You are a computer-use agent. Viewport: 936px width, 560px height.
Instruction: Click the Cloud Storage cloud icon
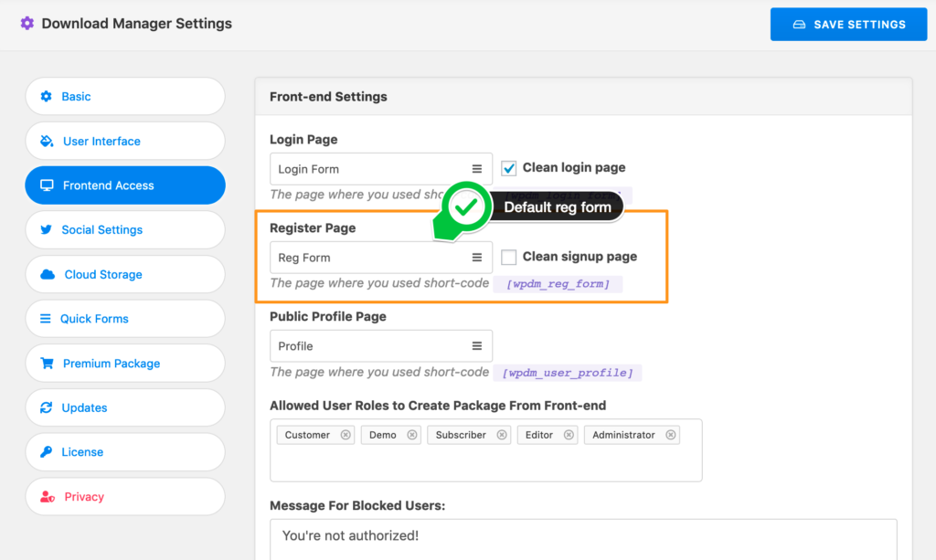pos(45,274)
